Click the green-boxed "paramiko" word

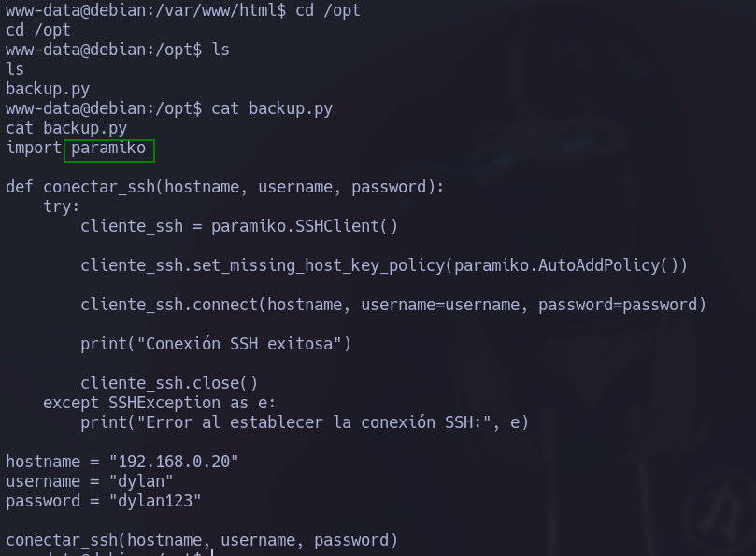(x=108, y=148)
